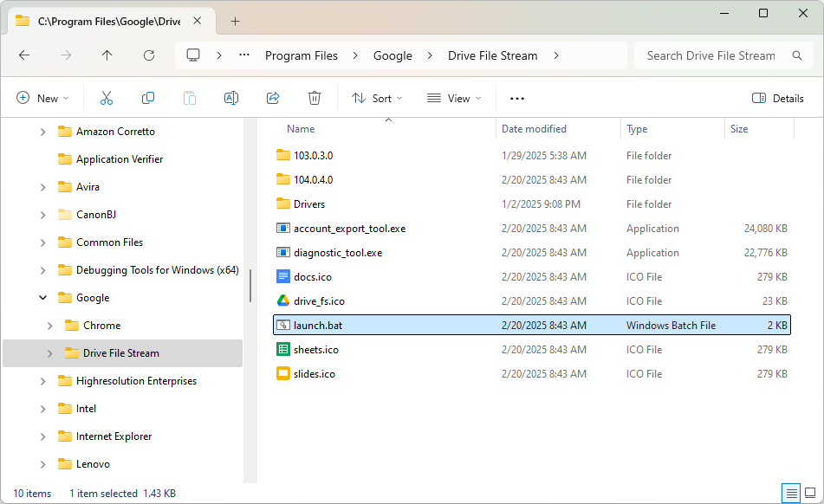Image resolution: width=824 pixels, height=504 pixels.
Task: Click the launch.bat file icon
Action: [x=282, y=325]
